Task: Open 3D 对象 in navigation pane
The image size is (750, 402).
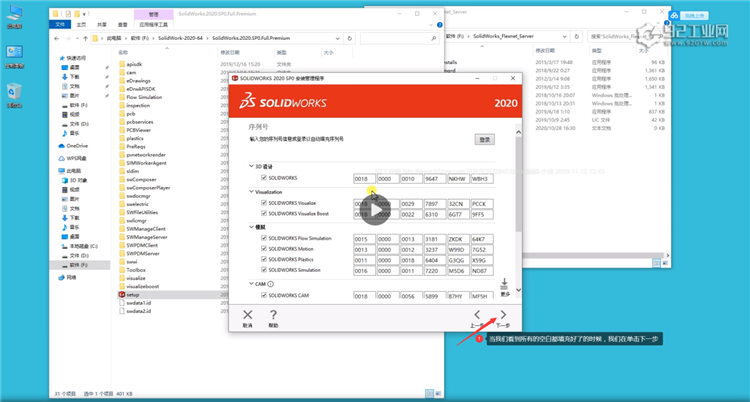Action: [76, 180]
